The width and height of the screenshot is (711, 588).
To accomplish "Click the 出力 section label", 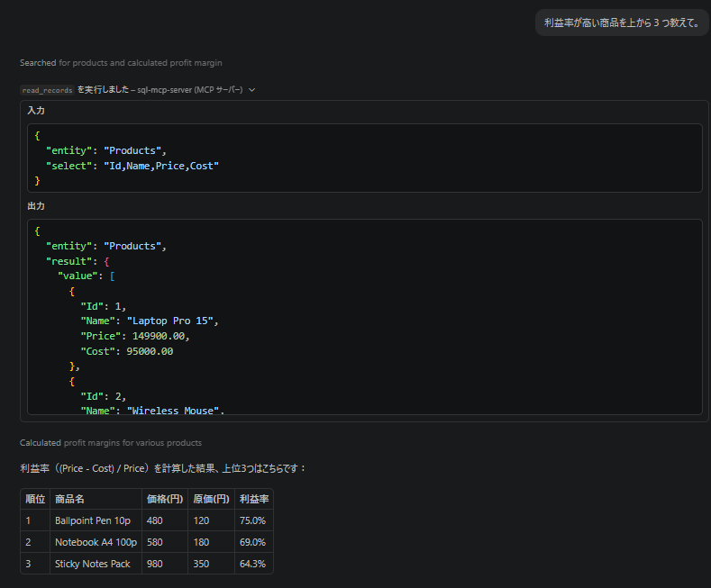I will click(x=36, y=206).
